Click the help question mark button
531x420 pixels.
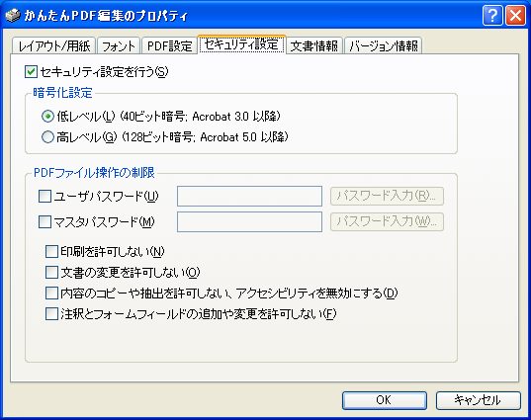click(x=492, y=15)
